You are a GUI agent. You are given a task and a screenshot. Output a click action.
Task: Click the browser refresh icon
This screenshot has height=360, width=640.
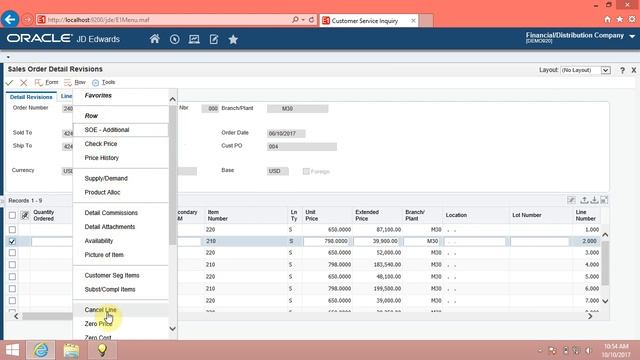[311, 20]
